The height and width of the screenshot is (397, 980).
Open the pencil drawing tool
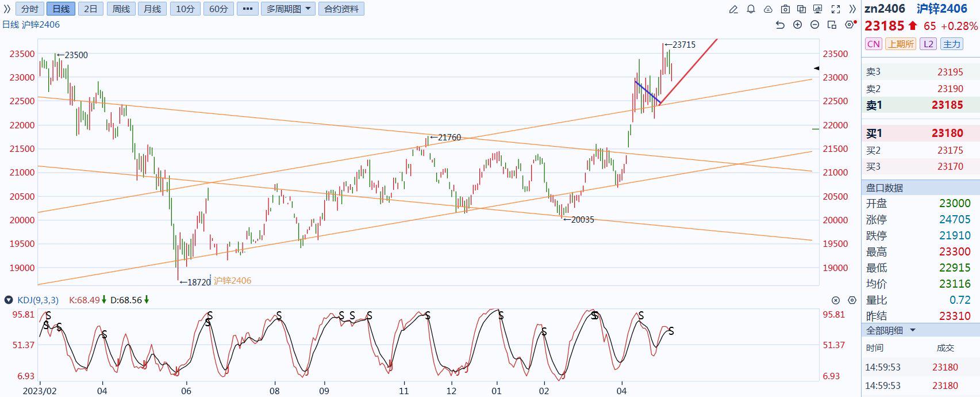tap(733, 9)
